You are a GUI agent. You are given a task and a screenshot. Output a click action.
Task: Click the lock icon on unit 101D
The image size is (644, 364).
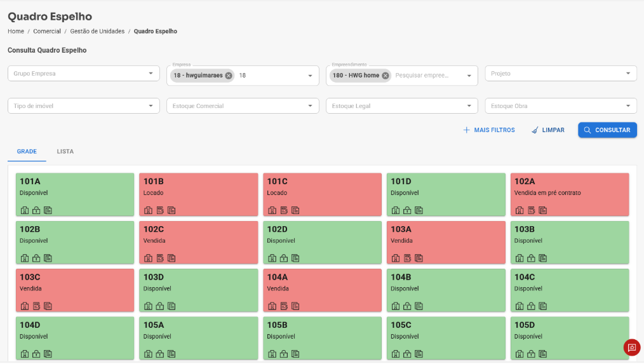(x=407, y=210)
